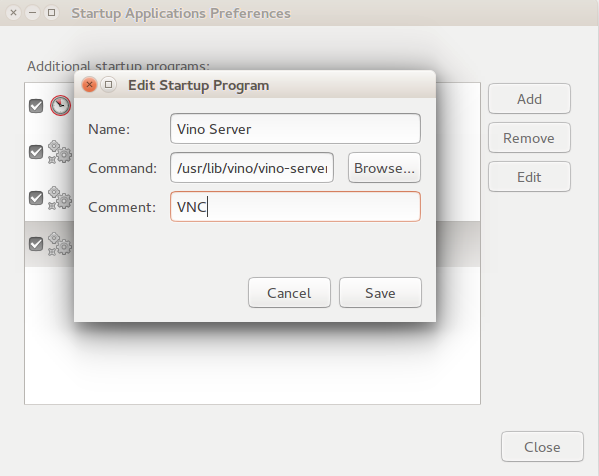This screenshot has height=476, width=599.
Task: Toggle the third startup program checkbox
Action: pyautogui.click(x=36, y=198)
